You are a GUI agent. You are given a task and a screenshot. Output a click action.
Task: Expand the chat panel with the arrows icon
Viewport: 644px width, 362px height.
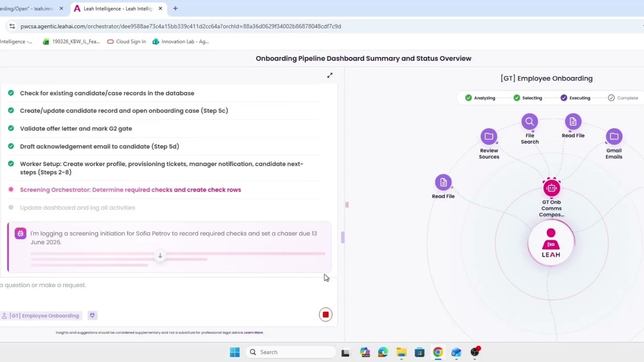pyautogui.click(x=330, y=75)
